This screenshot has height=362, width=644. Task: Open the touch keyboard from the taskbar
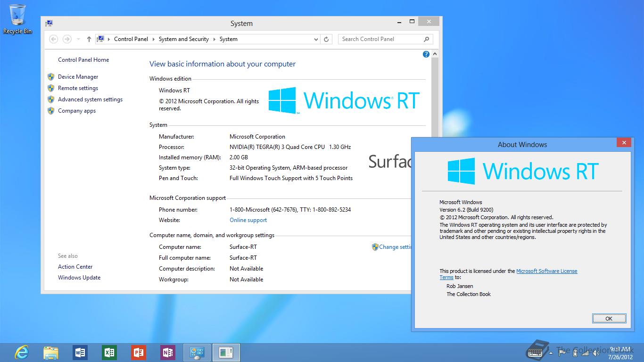coord(536,352)
